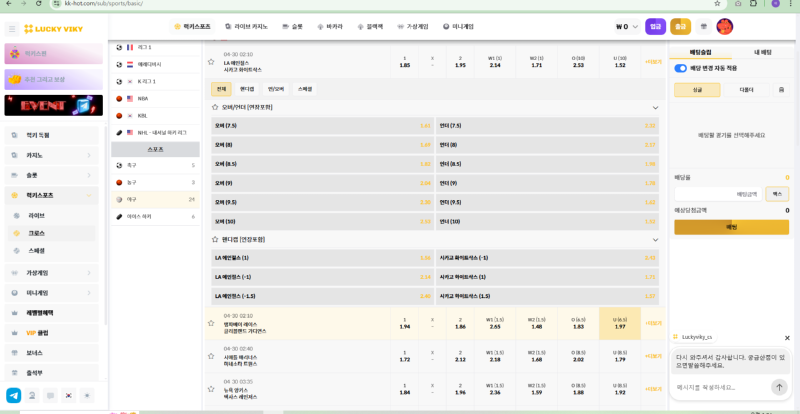
Task: Star the 오버/언더 market section
Action: 215,107
